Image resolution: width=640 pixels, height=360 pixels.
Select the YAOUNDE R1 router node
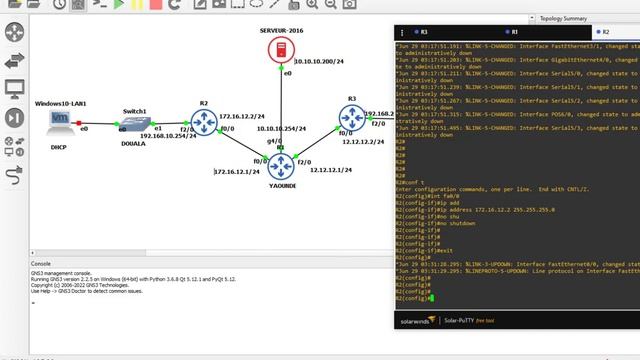(281, 166)
